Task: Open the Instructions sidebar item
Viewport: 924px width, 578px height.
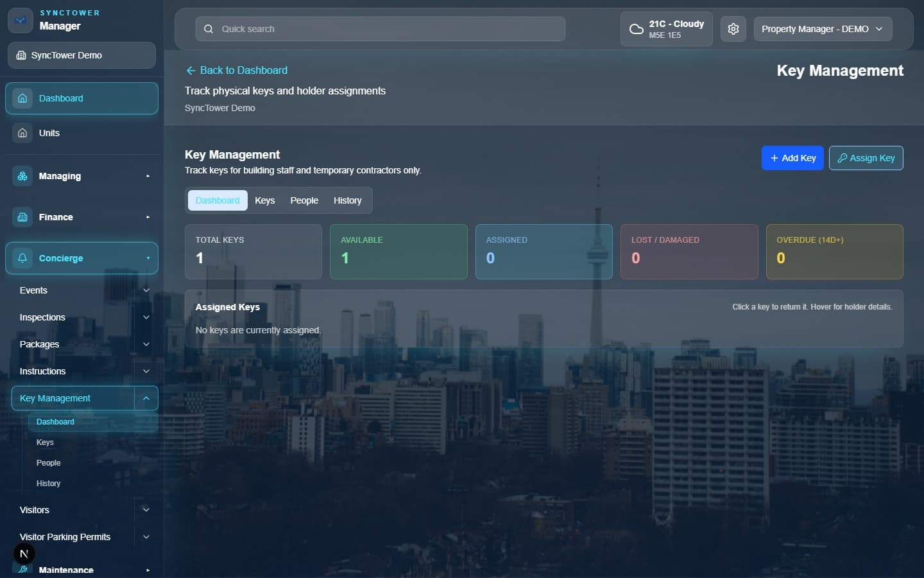Action: [x=42, y=371]
